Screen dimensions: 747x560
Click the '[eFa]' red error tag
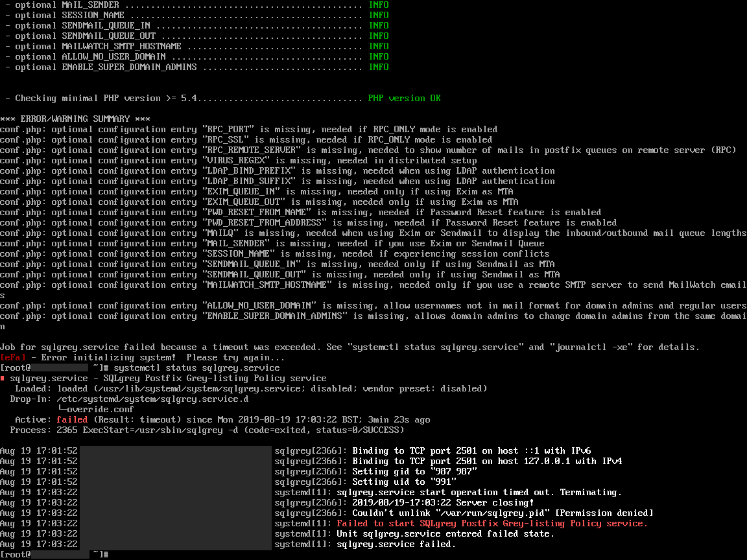click(x=13, y=358)
